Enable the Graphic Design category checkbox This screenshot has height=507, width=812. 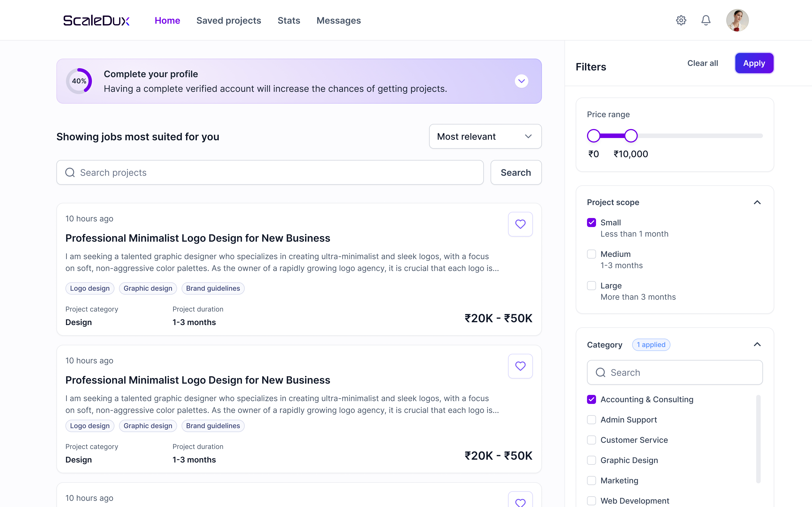click(591, 460)
